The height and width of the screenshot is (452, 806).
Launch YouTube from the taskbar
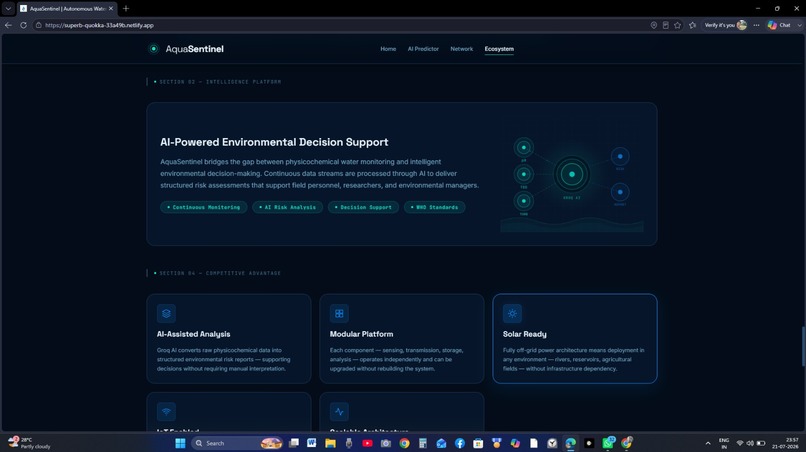tap(367, 443)
